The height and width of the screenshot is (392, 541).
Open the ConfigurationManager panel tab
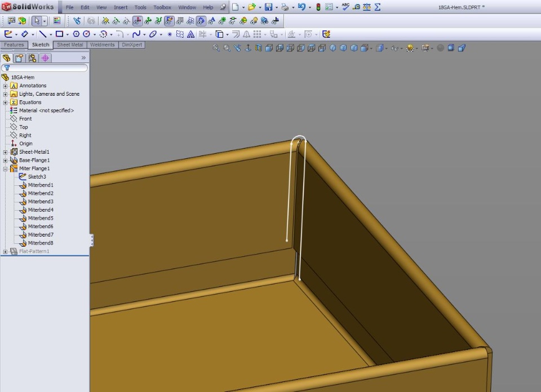pyautogui.click(x=33, y=57)
